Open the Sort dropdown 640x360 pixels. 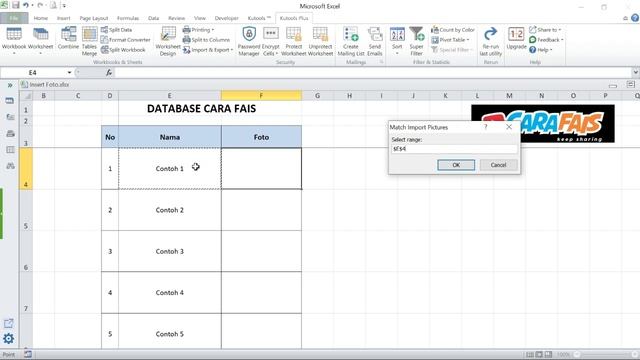click(x=397, y=41)
